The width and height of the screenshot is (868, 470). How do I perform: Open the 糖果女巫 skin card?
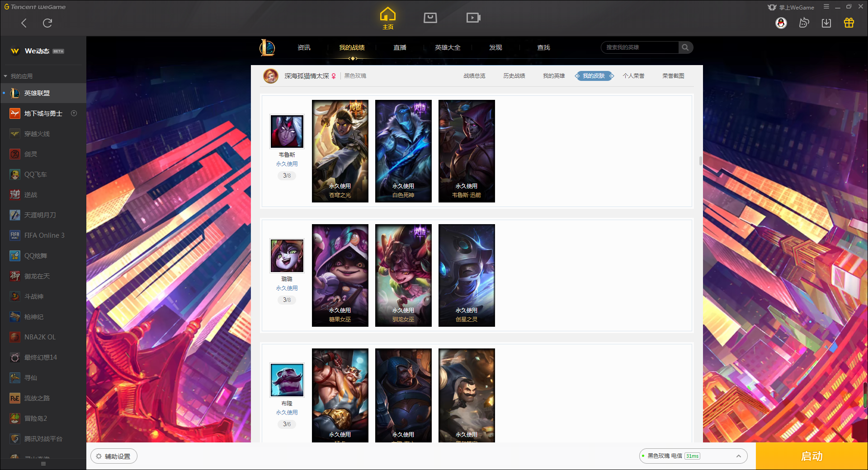(340, 275)
